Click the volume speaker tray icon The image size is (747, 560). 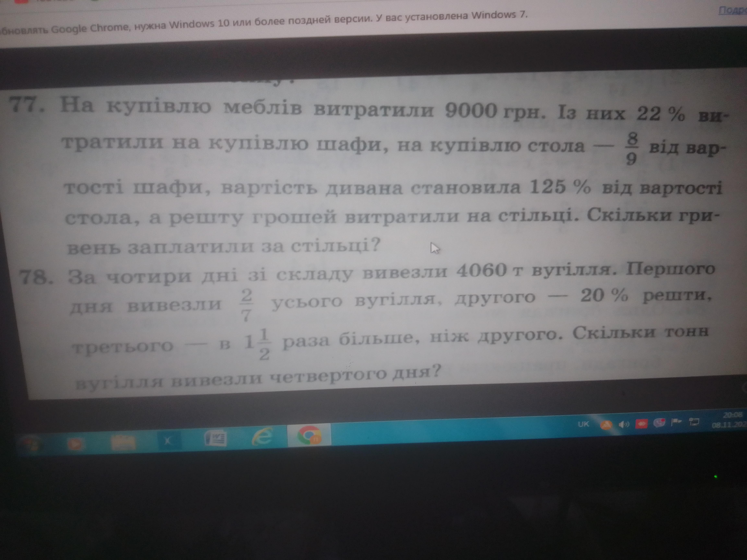624,424
